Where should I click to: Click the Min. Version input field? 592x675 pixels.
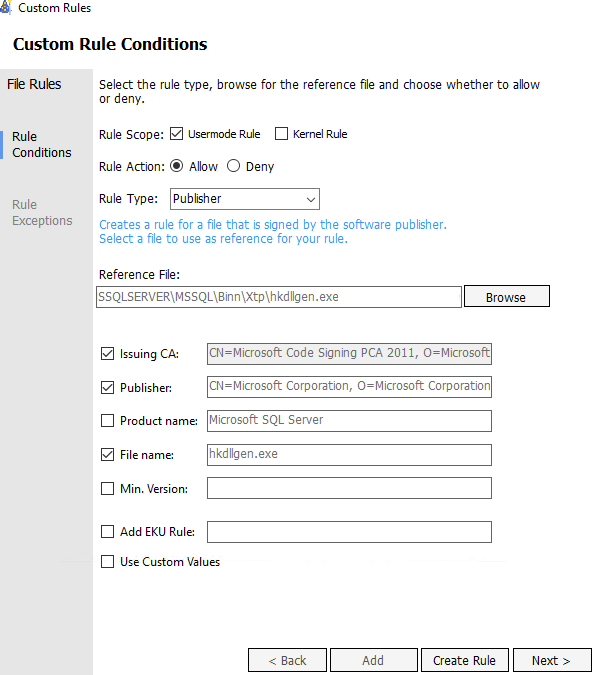click(349, 488)
